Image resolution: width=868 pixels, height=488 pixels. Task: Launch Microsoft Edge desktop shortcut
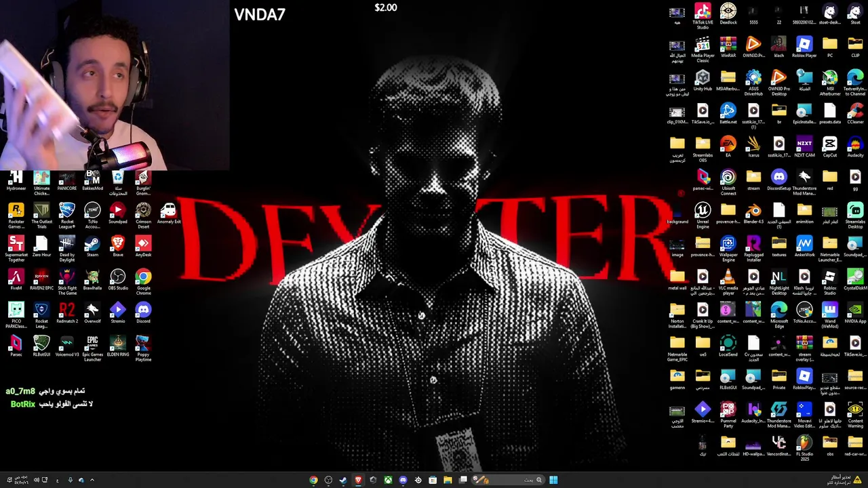(x=779, y=315)
